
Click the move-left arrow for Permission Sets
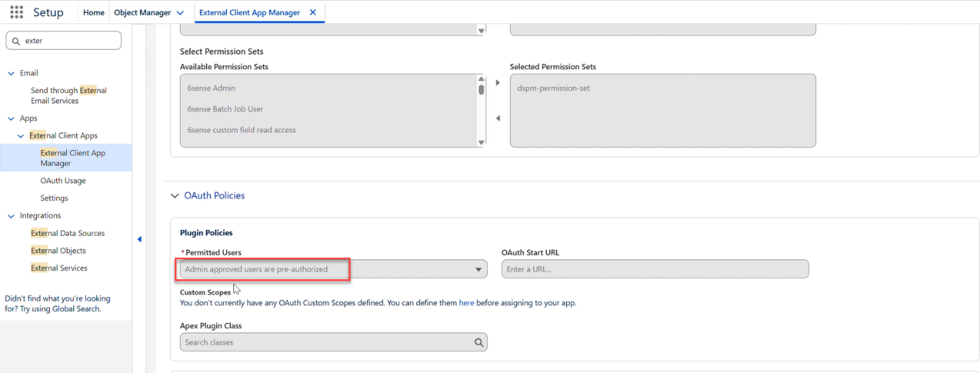(x=498, y=118)
